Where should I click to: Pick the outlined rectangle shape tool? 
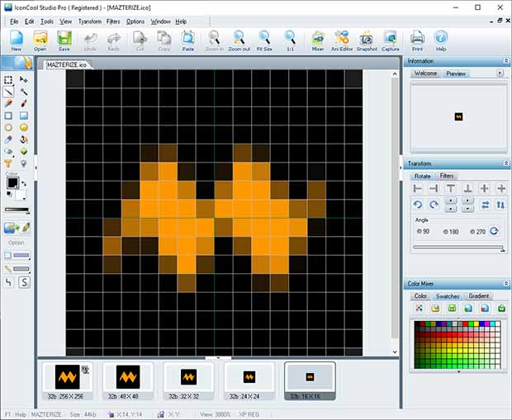pos(8,116)
